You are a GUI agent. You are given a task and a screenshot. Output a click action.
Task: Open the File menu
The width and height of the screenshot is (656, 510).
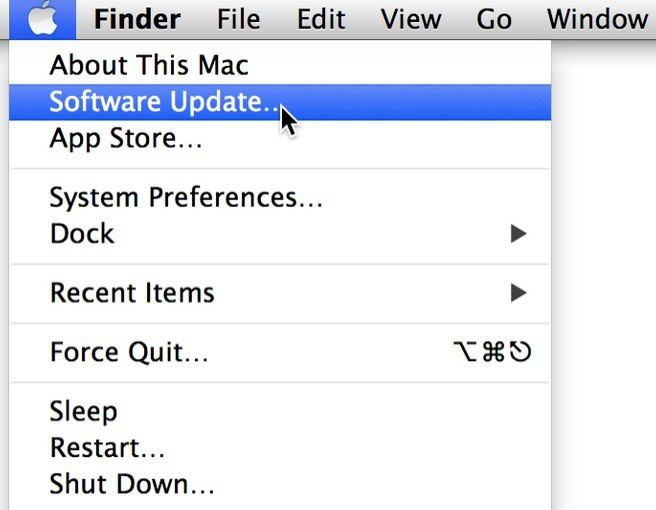pos(239,19)
